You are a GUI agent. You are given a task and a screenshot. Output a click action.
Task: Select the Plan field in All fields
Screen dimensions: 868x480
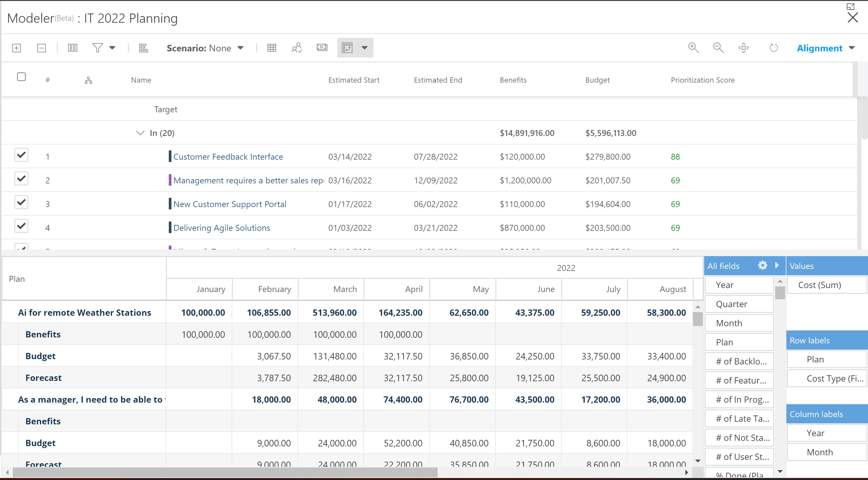[x=739, y=342]
